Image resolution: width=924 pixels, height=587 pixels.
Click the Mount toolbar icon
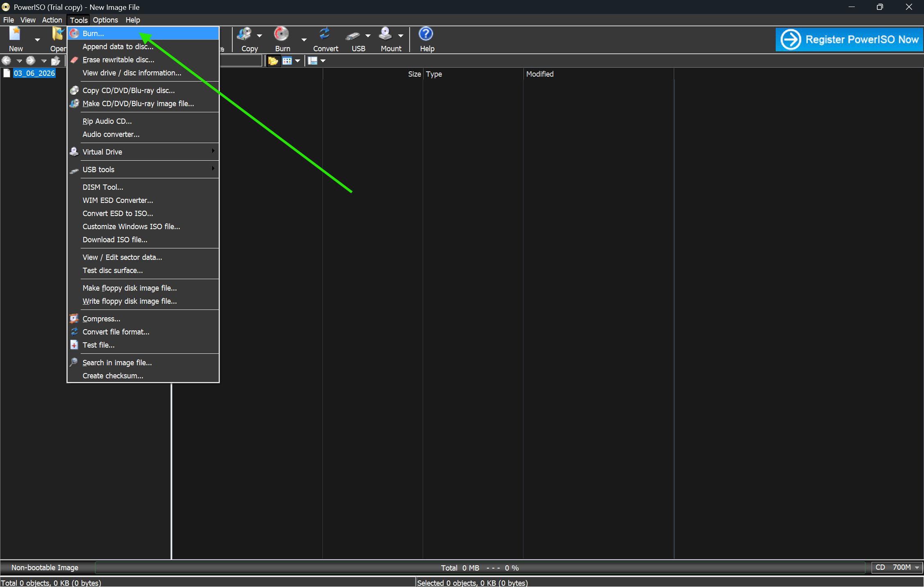click(x=386, y=35)
